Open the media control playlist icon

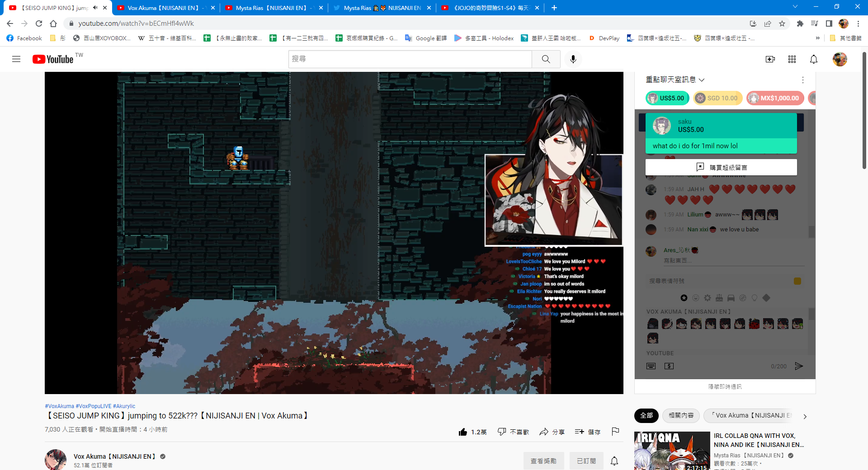pos(815,23)
